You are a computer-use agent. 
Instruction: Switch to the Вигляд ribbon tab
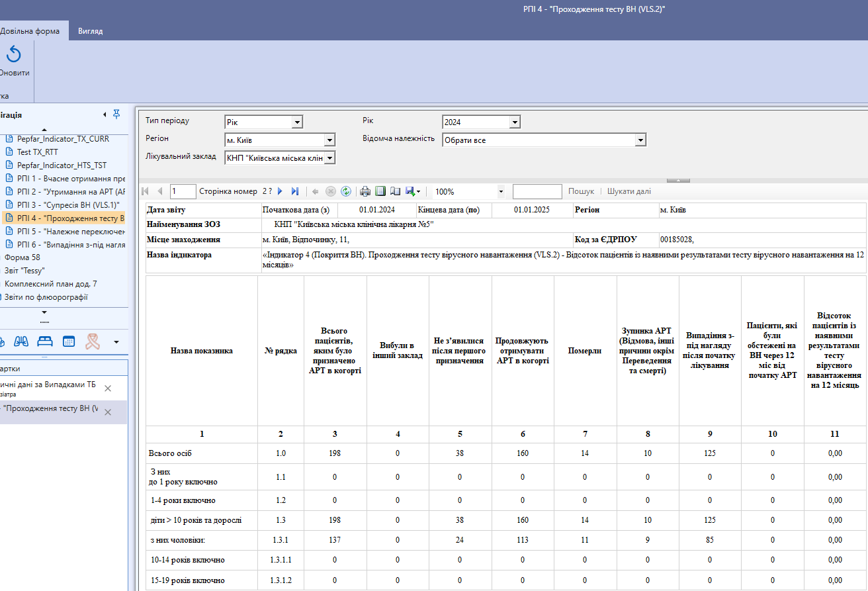(90, 31)
